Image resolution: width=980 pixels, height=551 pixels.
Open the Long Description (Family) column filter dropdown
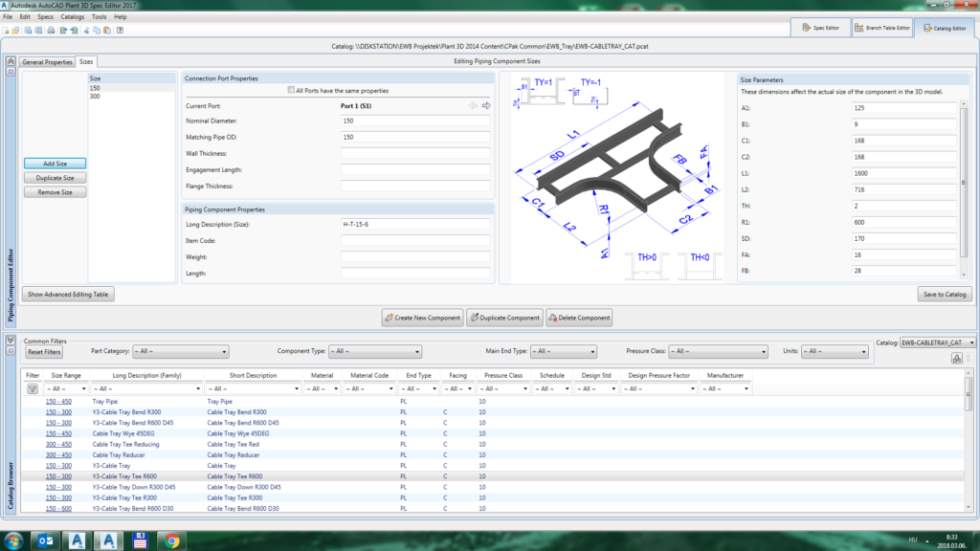146,388
